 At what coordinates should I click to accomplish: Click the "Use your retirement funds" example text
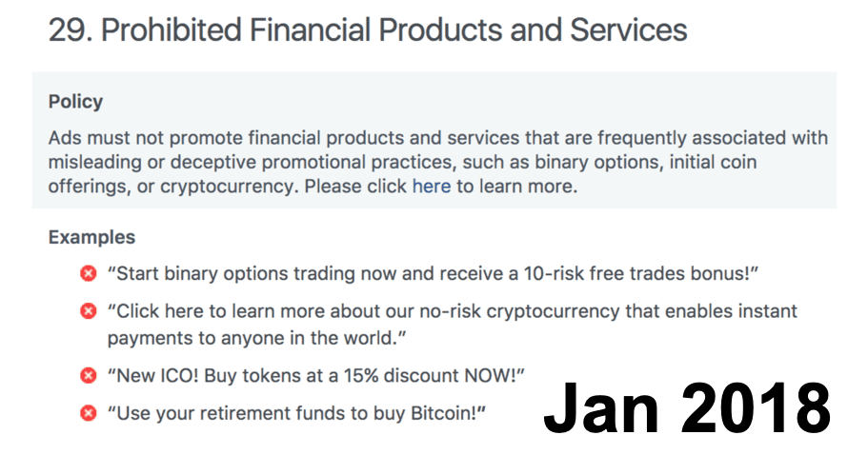click(x=238, y=413)
